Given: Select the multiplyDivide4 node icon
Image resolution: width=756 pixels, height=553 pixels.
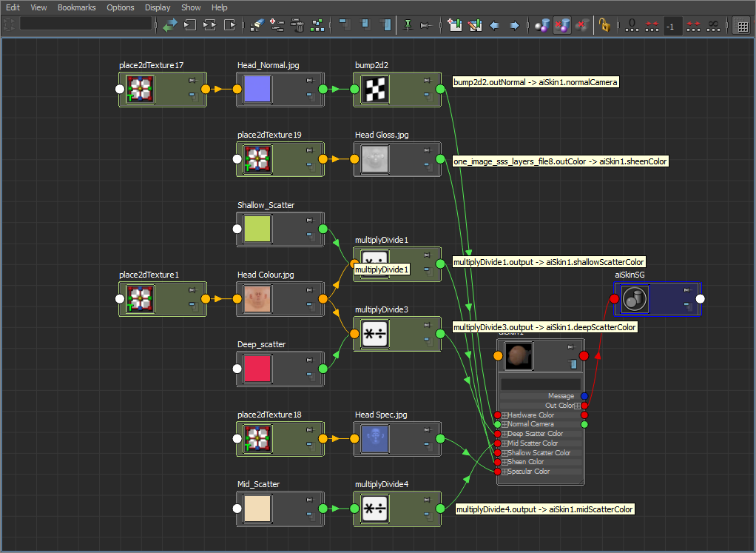Looking at the screenshot, I should tap(374, 509).
